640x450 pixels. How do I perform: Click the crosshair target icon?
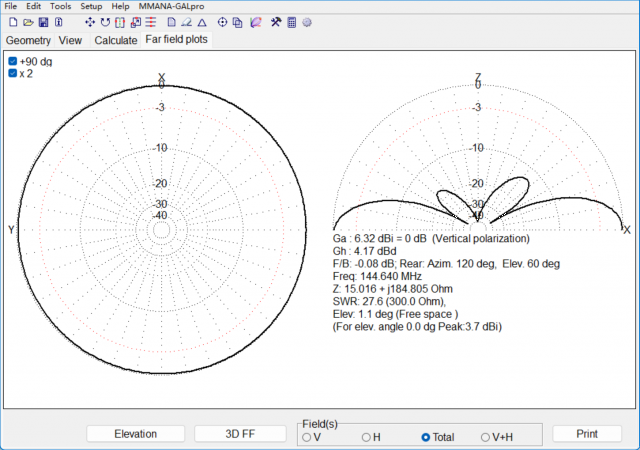(x=222, y=22)
